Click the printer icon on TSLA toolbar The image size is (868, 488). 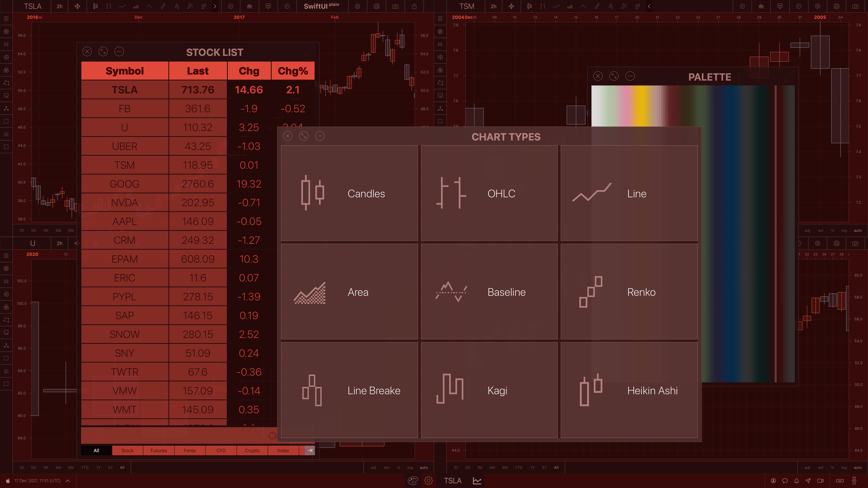[376, 6]
